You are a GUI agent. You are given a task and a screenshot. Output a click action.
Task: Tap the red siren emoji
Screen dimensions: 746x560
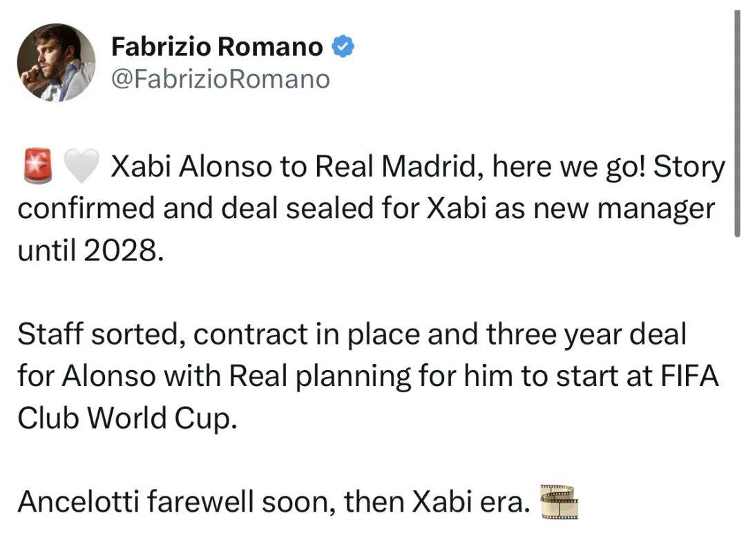click(37, 166)
